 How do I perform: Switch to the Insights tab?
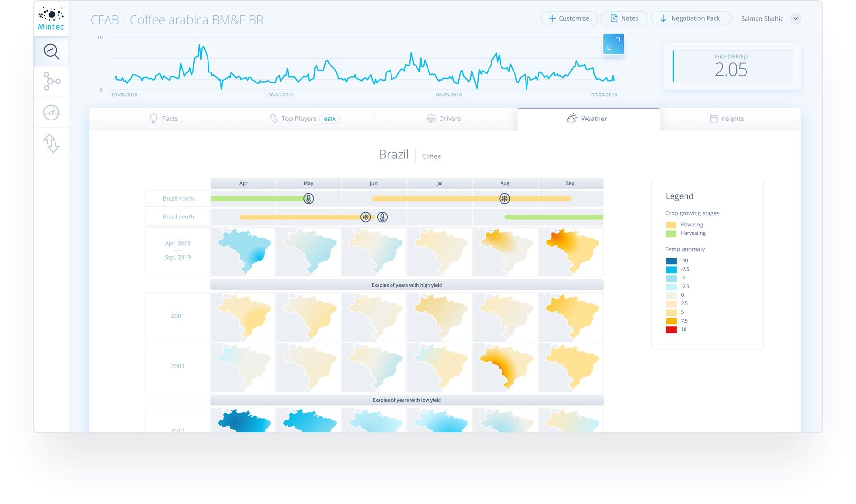[x=727, y=119]
